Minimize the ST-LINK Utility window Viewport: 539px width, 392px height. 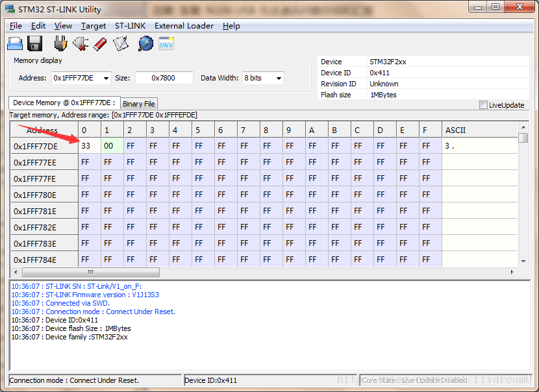tap(478, 7)
